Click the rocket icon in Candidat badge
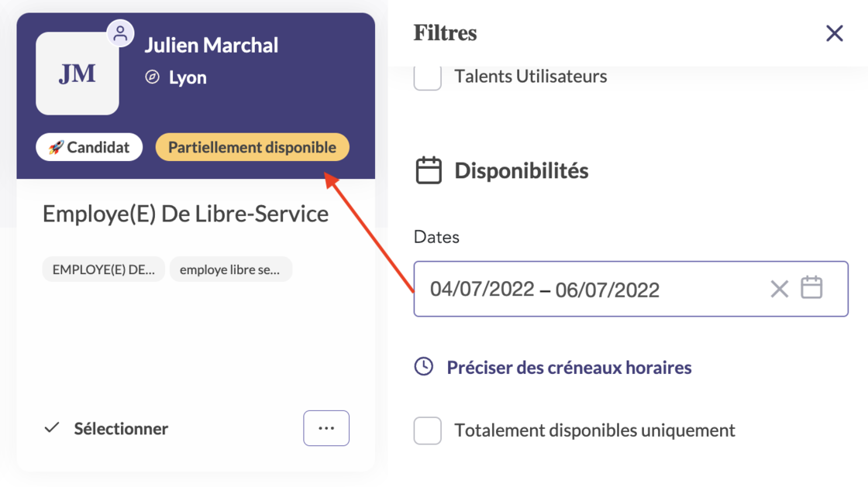868x487 pixels. [x=55, y=147]
